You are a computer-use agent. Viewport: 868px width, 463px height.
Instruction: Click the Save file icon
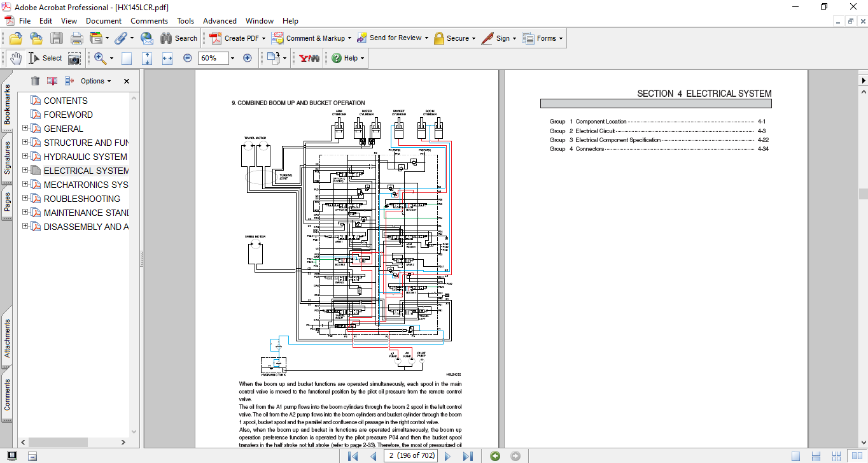57,38
